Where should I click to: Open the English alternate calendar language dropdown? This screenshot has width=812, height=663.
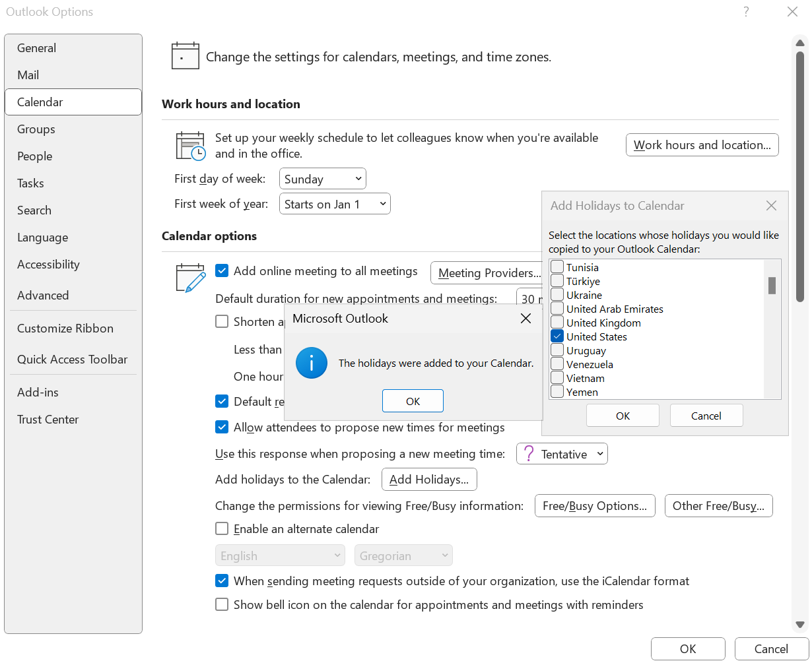click(x=280, y=555)
